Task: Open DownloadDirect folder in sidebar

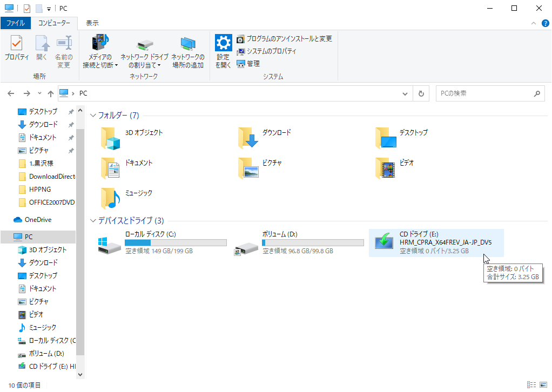Action: pyautogui.click(x=46, y=177)
